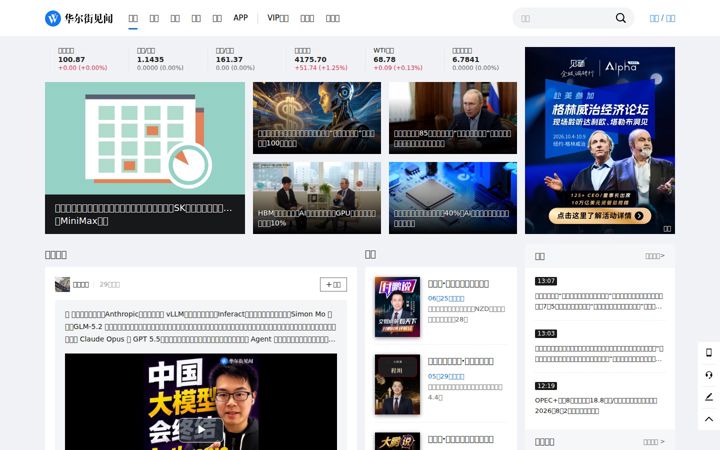Open the APP nav item
The width and height of the screenshot is (720, 450).
coord(241,18)
